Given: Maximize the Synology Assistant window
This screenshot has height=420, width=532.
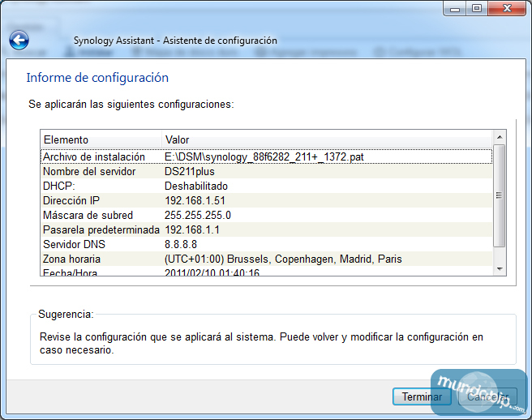Looking at the screenshot, I should pos(477,8).
